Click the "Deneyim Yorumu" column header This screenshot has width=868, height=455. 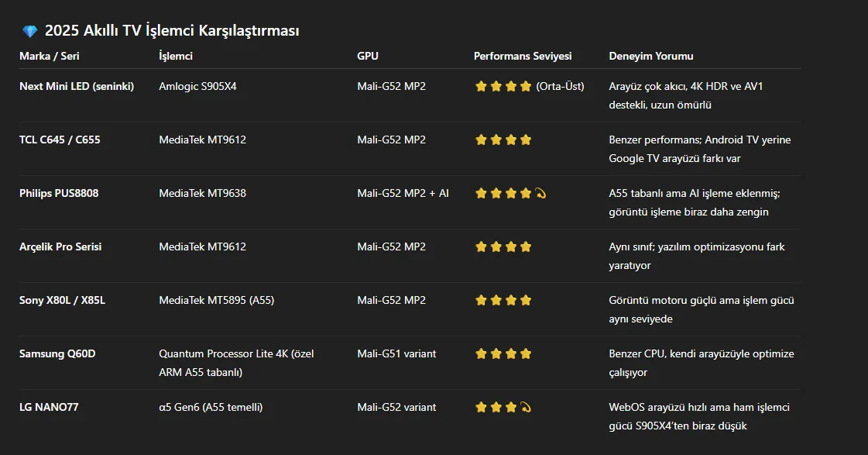pos(651,56)
